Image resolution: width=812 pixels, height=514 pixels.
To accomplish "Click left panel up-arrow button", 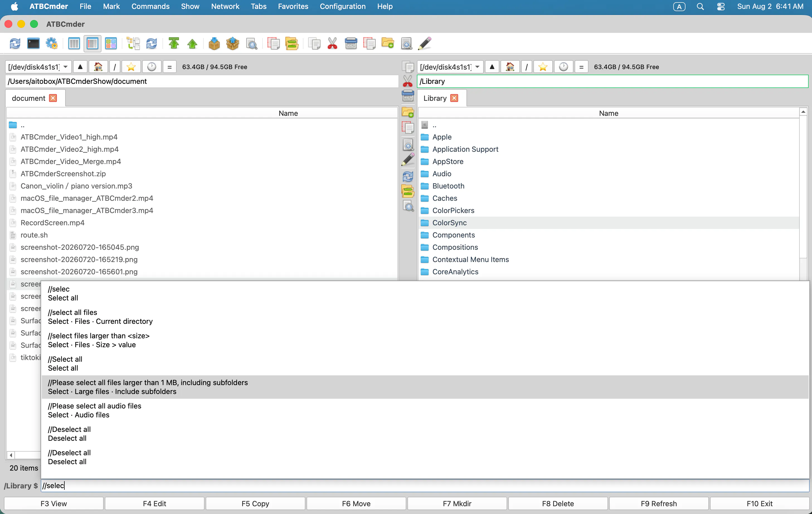I will [x=80, y=67].
